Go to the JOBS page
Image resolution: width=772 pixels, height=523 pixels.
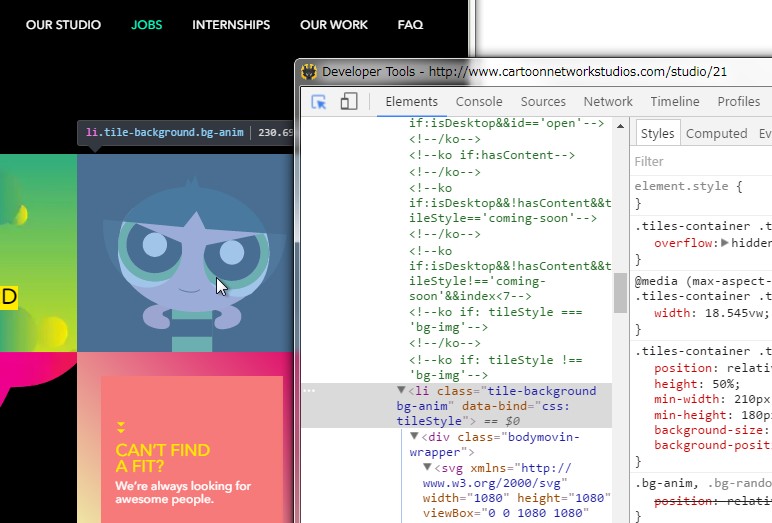click(x=146, y=25)
